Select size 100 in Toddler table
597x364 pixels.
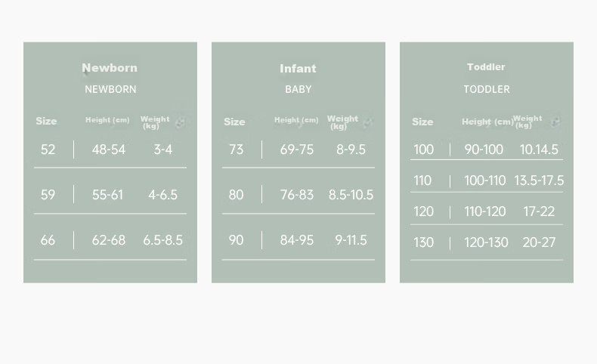tap(423, 150)
